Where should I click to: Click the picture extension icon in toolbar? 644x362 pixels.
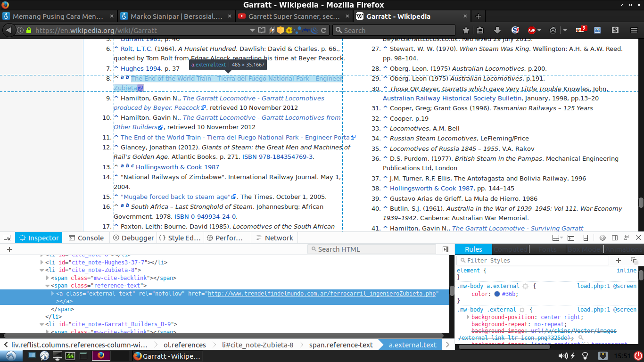(597, 30)
